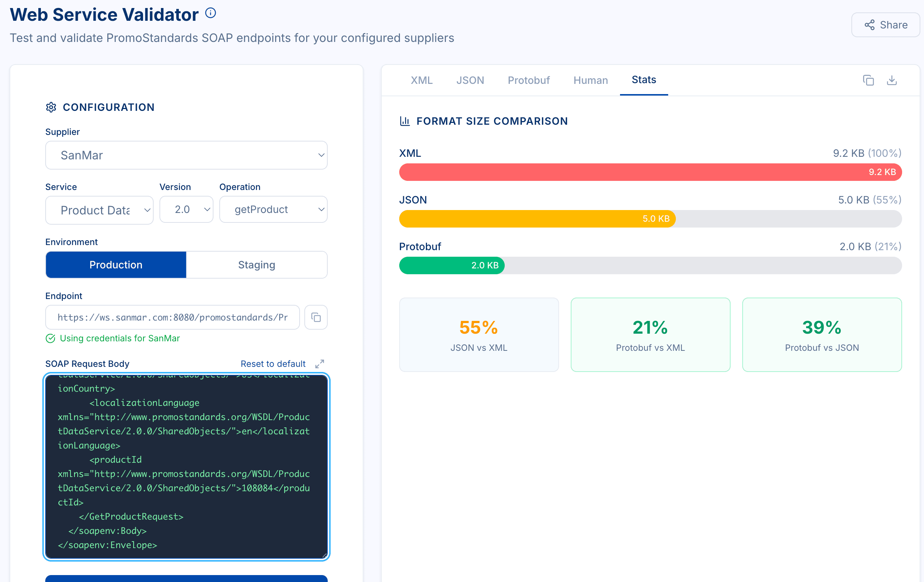Screen dimensions: 924x582
Task: Select the Production environment
Action: pyautogui.click(x=116, y=264)
